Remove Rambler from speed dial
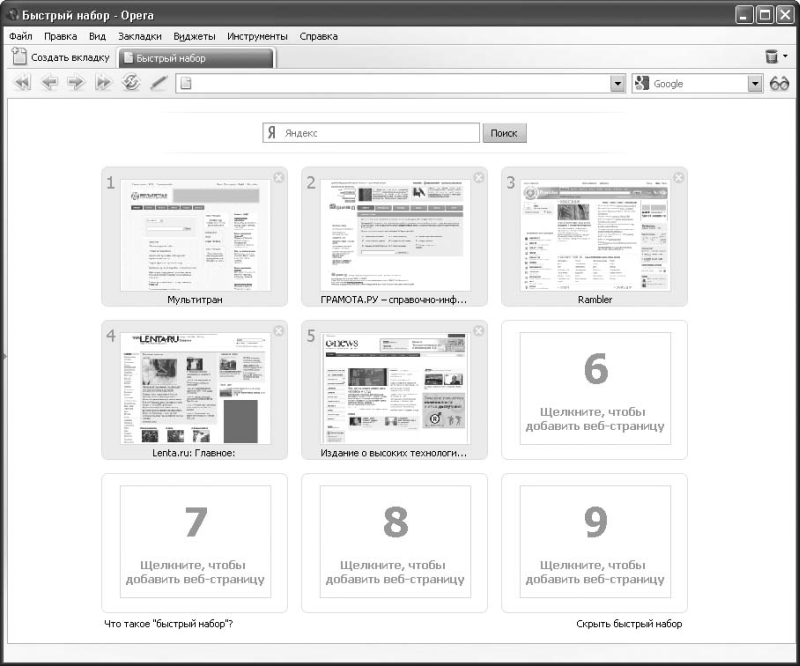 (x=678, y=177)
